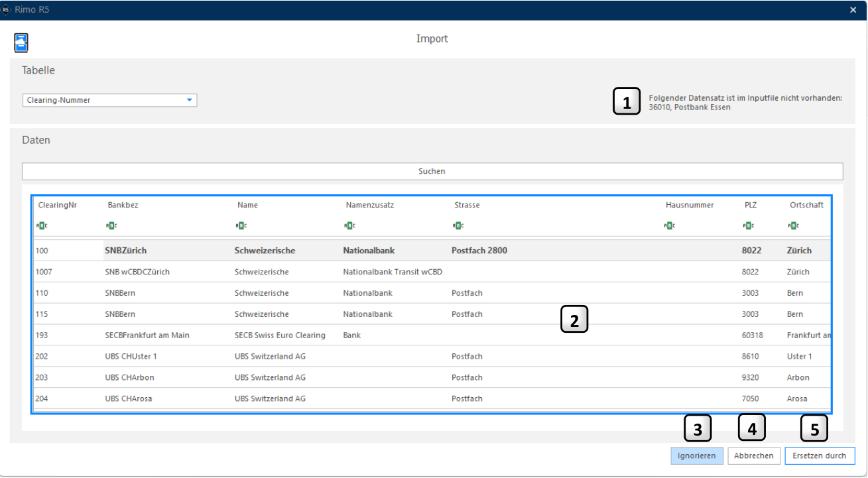Click the PLZ value 8610
This screenshot has width=868, height=478.
[x=751, y=357]
